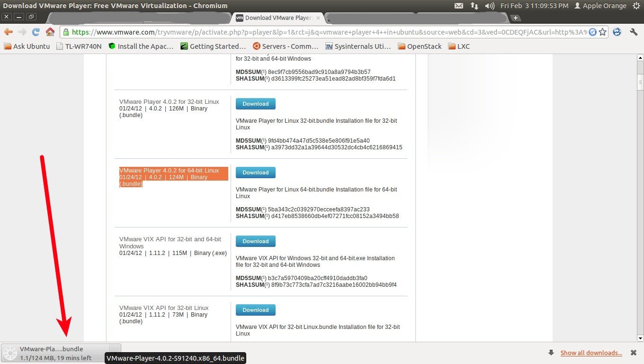Open the sound volume indicator

coord(490,6)
